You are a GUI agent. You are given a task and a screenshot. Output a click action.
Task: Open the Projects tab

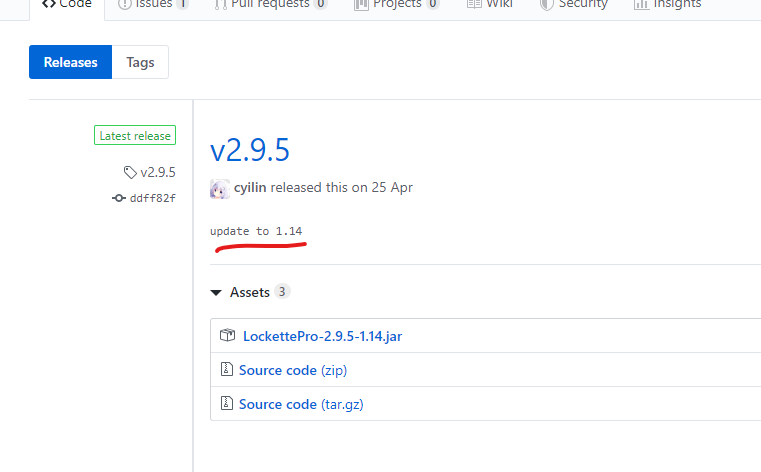[x=397, y=4]
